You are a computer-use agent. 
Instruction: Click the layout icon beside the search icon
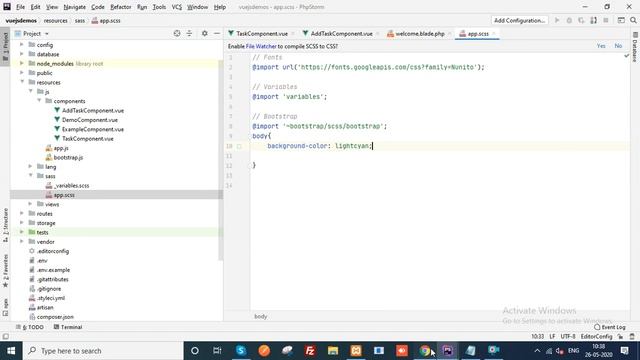point(621,20)
